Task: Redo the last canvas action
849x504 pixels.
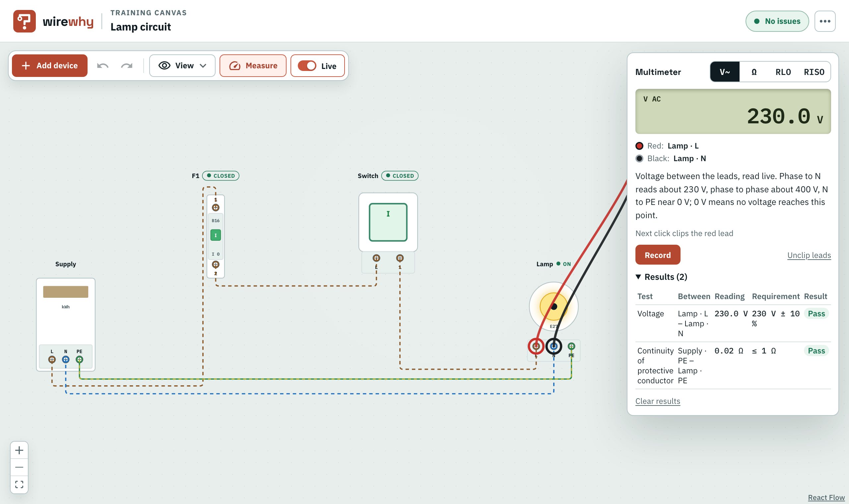Action: [x=127, y=66]
